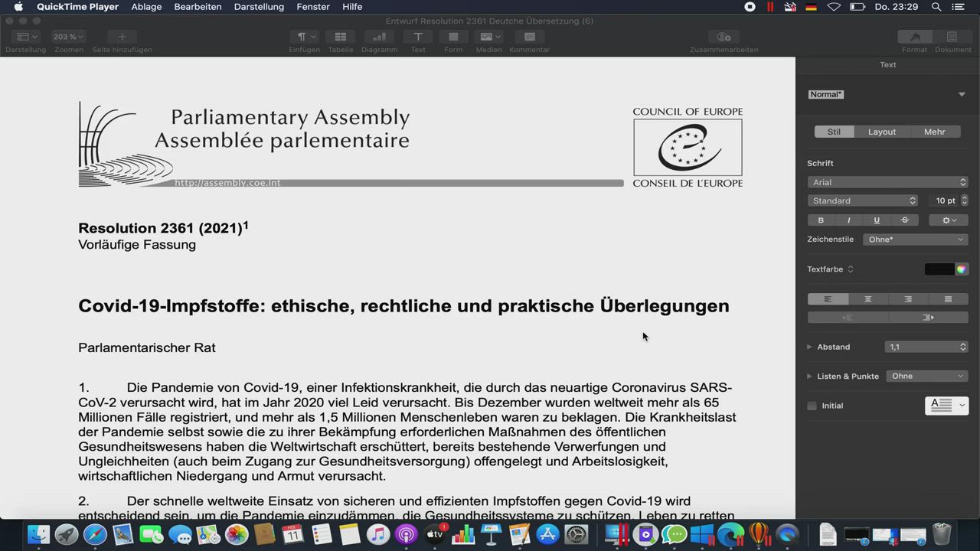Open the Zeichenstile dropdown
Viewport: 980px width, 551px height.
[x=915, y=240]
